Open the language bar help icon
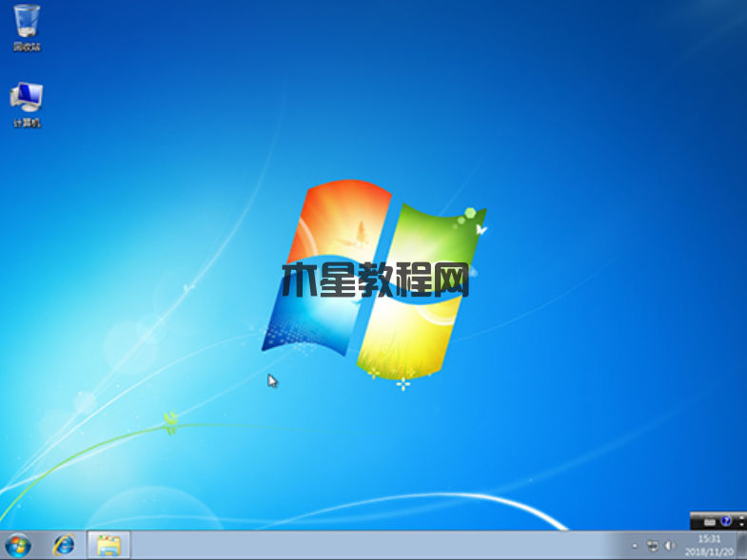Image resolution: width=747 pixels, height=560 pixels. point(726,521)
